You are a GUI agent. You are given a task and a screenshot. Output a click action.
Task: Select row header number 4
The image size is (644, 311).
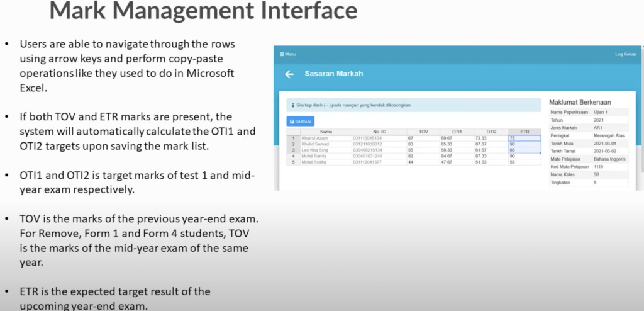click(293, 155)
